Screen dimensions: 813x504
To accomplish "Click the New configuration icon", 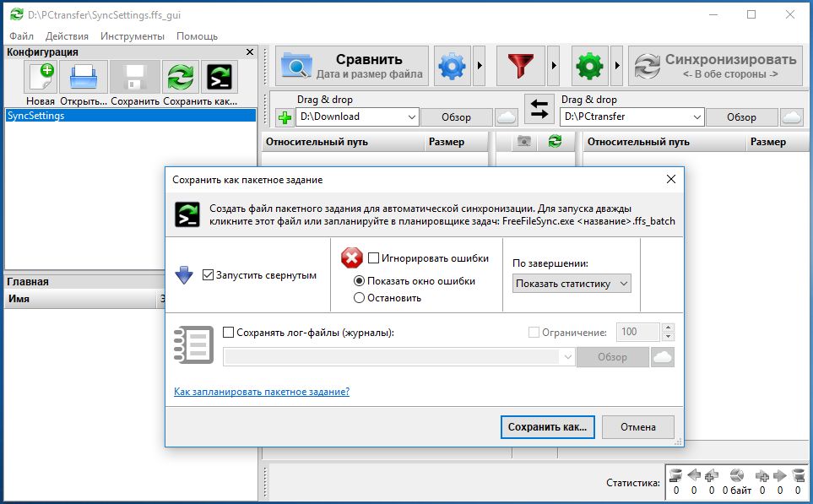I will (41, 78).
